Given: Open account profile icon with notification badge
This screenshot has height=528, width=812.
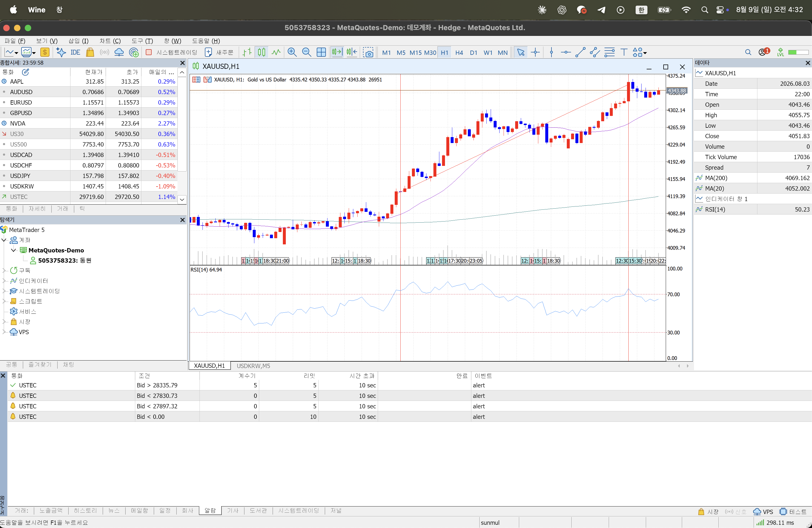Looking at the screenshot, I should click(x=764, y=52).
